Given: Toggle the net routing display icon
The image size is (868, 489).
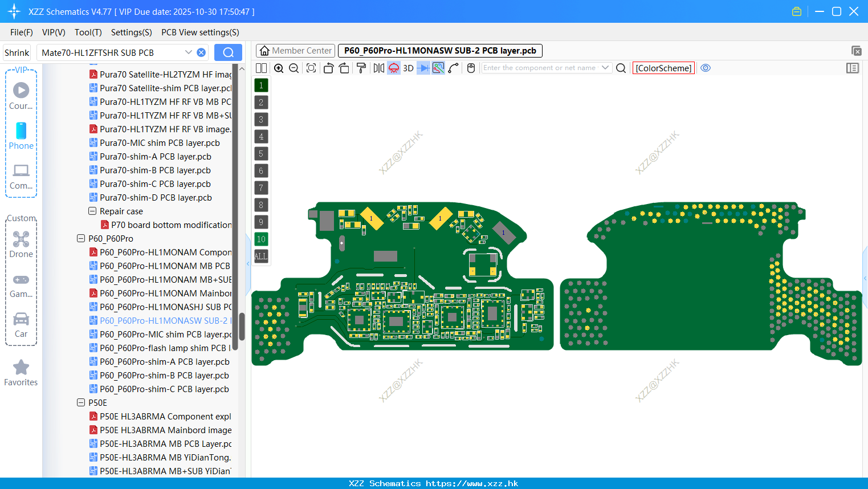Looking at the screenshot, I should [438, 68].
